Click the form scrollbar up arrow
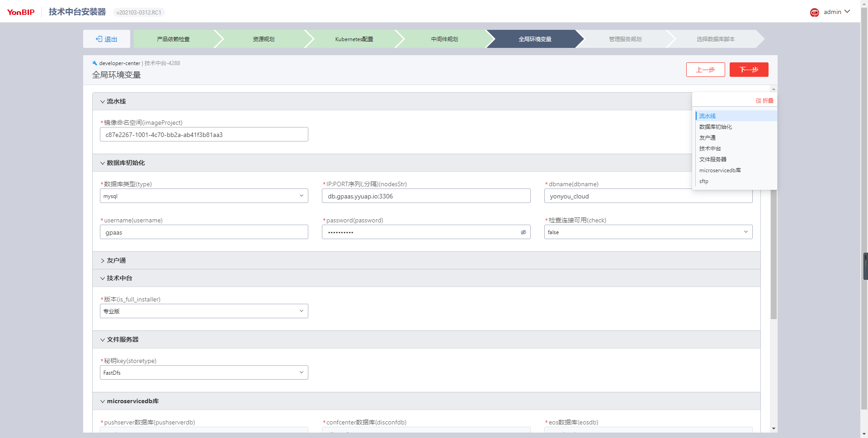Screen dimensions: 868x438 pos(774,89)
